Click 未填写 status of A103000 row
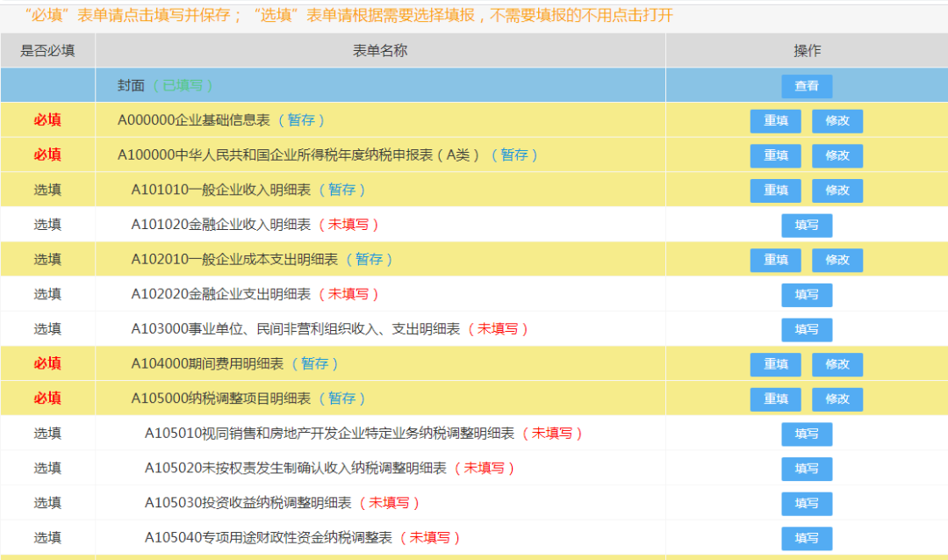Screen dimensions: 948x560 499,328
